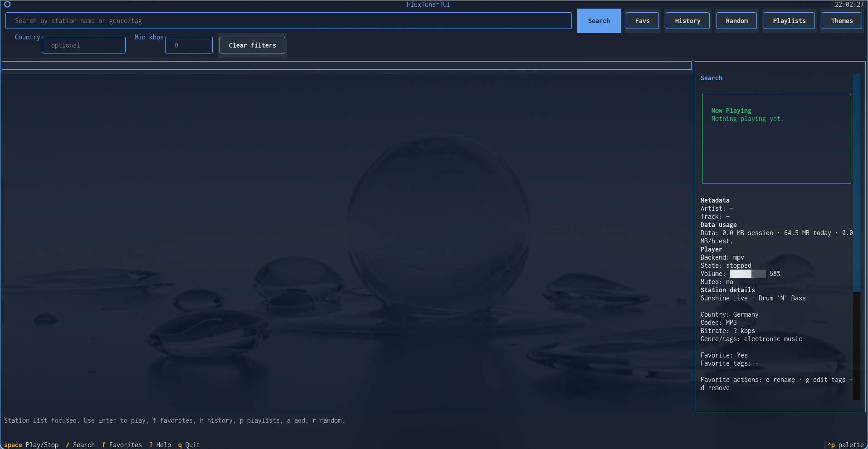Viewport: 868px width, 449px height.
Task: Click the 'Track: —' line
Action: tap(715, 217)
